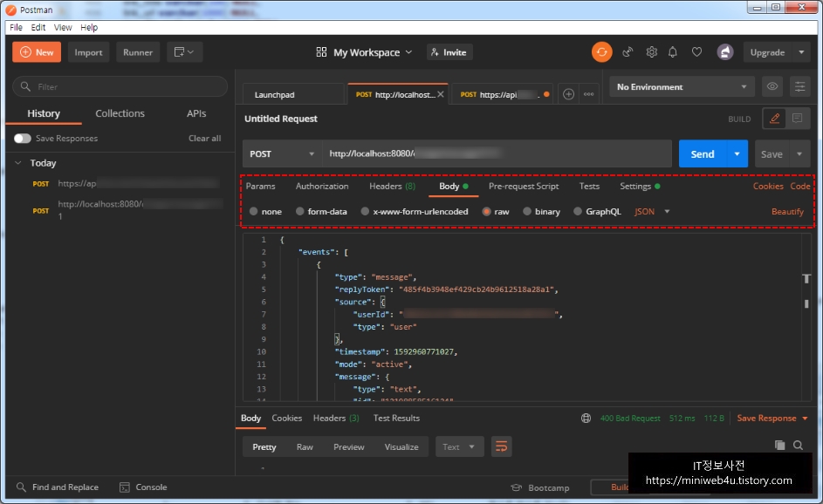The width and height of the screenshot is (823, 504).
Task: Toggle the orange wrap lines icon
Action: coord(501,446)
